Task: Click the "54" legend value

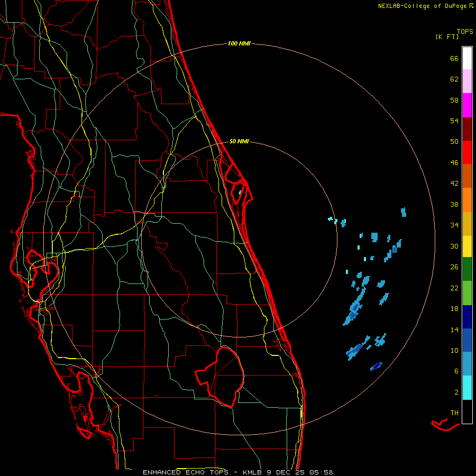Action: [454, 121]
